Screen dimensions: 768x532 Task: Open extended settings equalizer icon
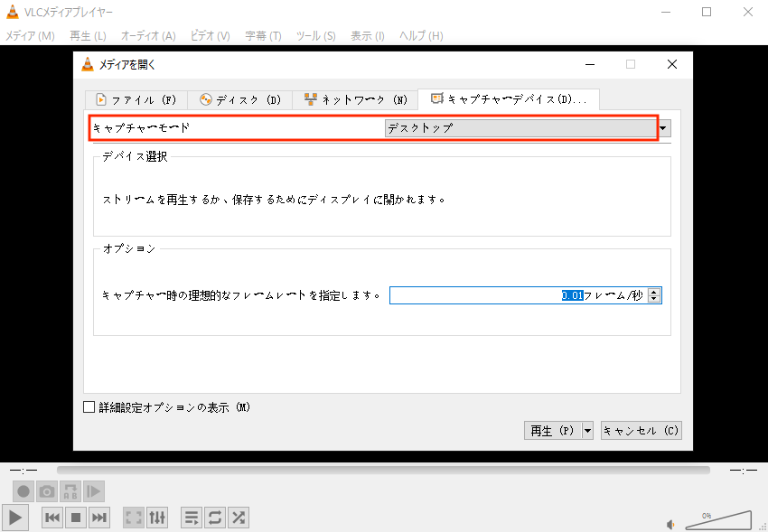157,518
